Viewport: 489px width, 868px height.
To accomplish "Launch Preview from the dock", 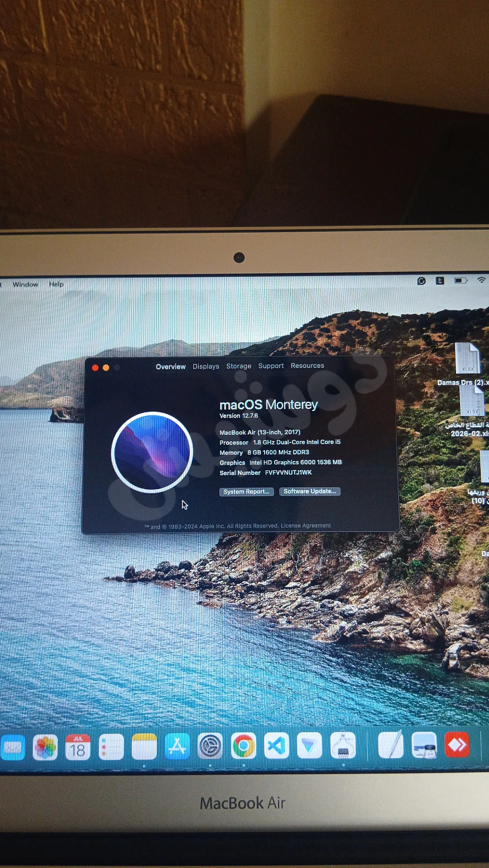I will [x=424, y=745].
